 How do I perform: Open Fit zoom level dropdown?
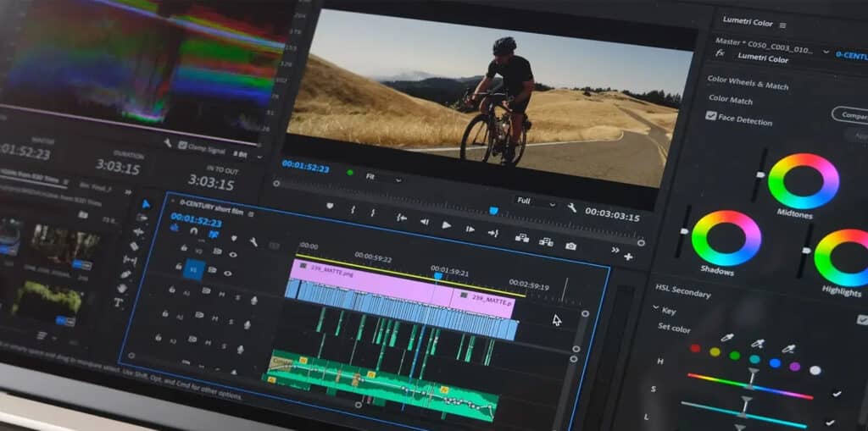(382, 177)
